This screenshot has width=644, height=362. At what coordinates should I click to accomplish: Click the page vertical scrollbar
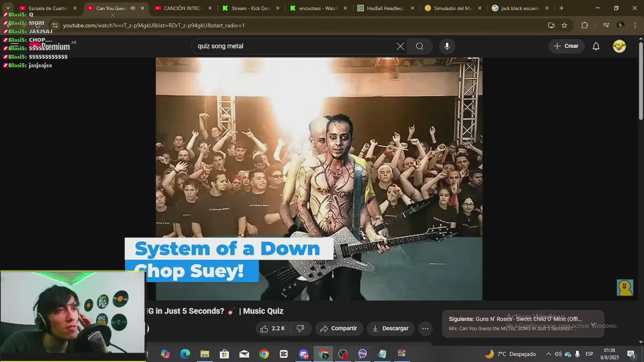[x=640, y=80]
